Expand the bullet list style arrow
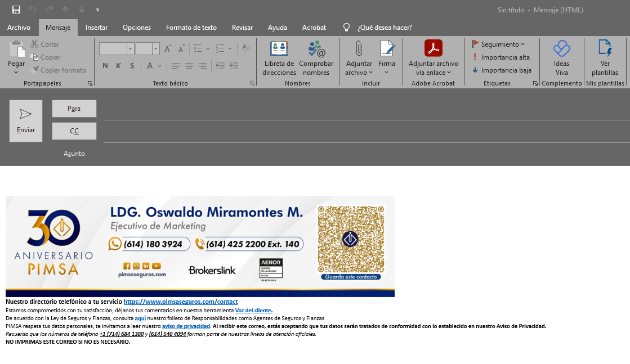This screenshot has width=630, height=364. pyautogui.click(x=208, y=48)
